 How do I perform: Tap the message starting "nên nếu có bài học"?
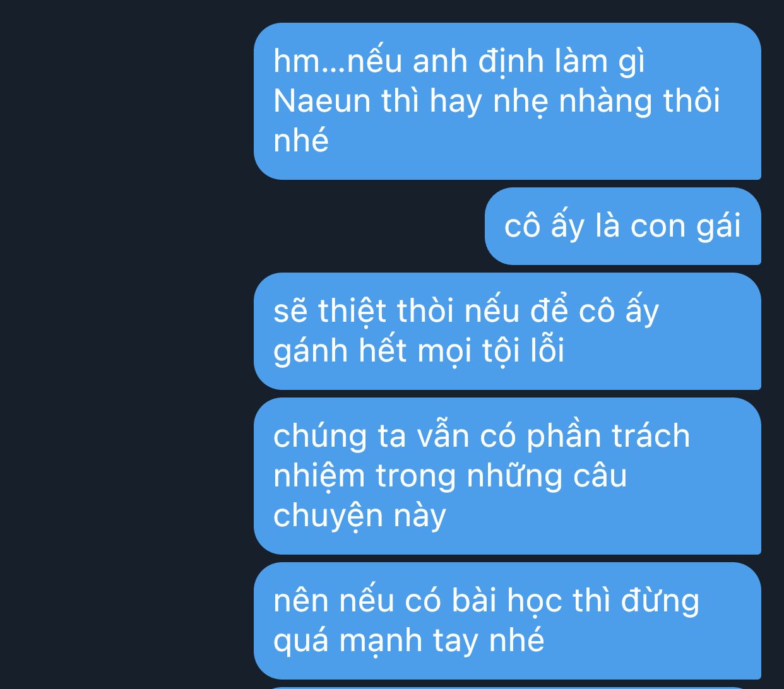508,620
